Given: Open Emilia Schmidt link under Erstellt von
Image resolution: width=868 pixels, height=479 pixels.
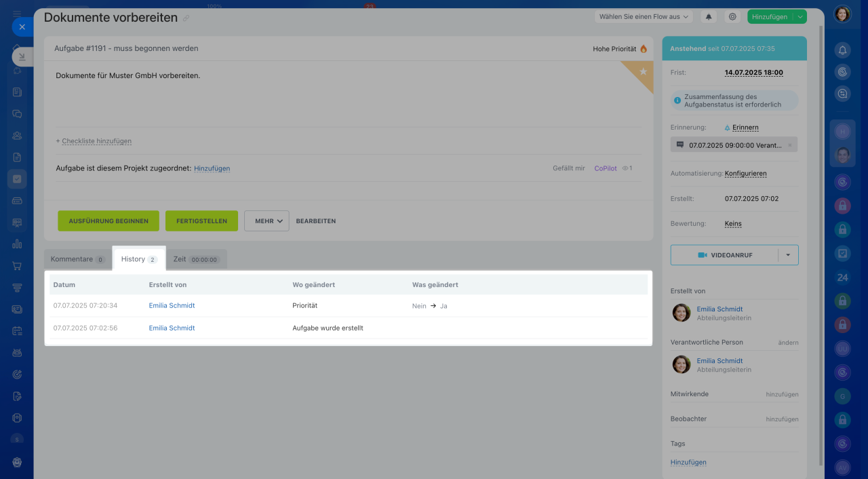Looking at the screenshot, I should coord(719,309).
